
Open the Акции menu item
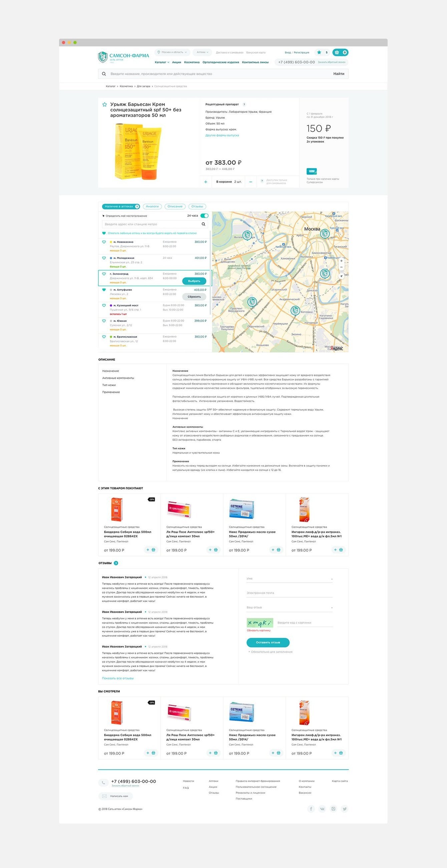coord(177,62)
